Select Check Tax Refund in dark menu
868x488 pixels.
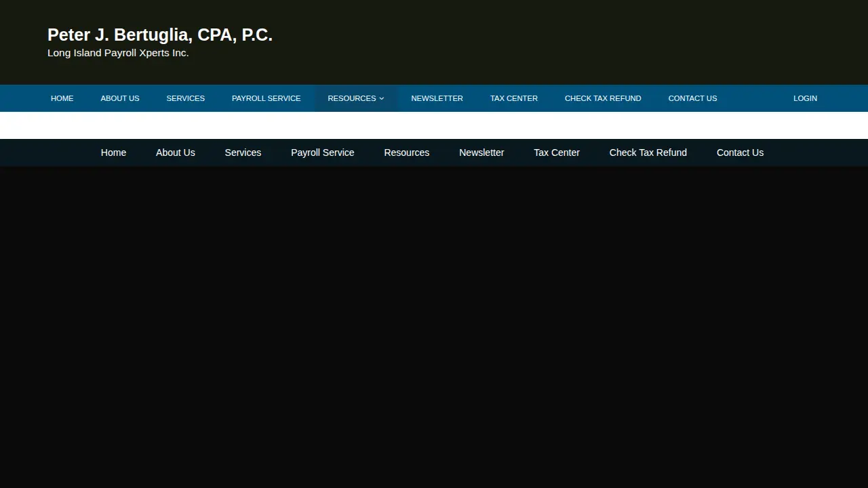(x=648, y=152)
